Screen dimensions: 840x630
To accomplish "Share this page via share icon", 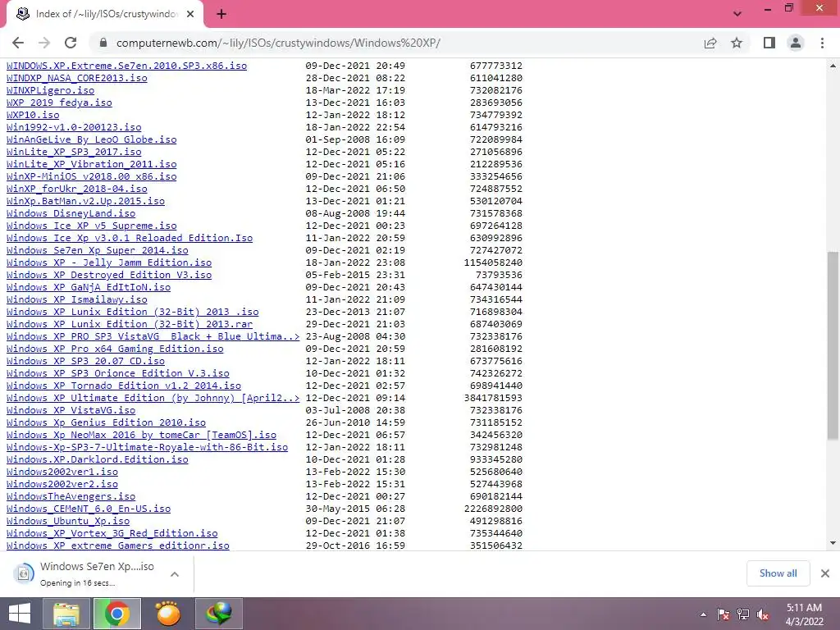I will (710, 43).
